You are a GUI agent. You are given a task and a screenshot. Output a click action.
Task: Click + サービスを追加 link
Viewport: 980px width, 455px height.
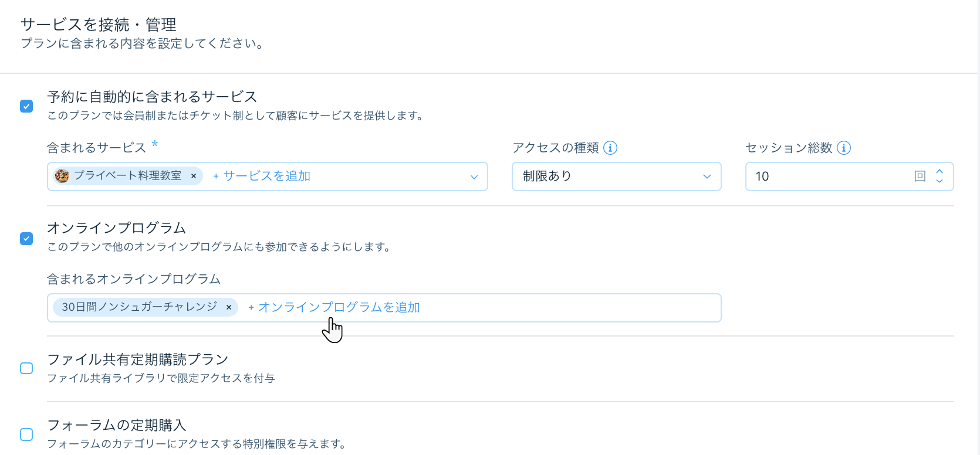click(262, 176)
